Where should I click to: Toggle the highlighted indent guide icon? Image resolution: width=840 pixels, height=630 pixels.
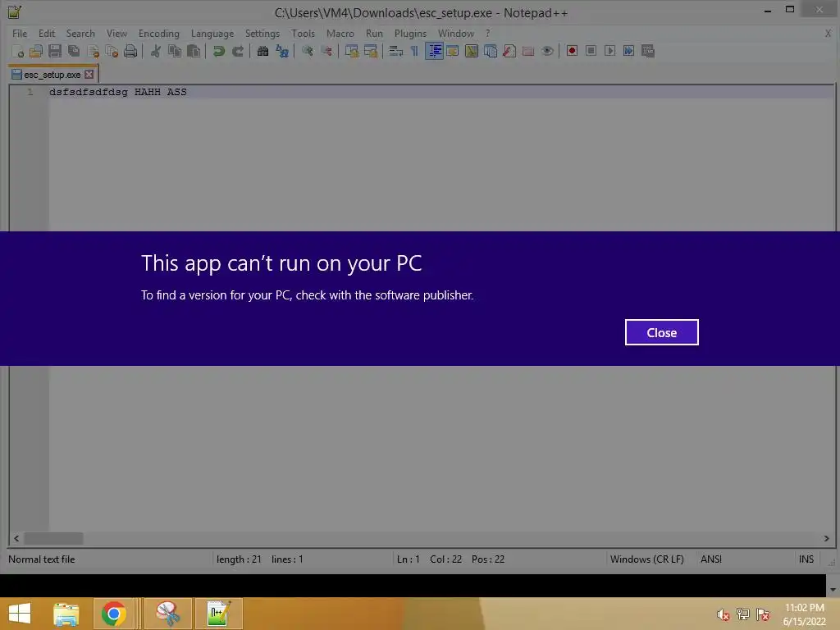click(x=434, y=51)
